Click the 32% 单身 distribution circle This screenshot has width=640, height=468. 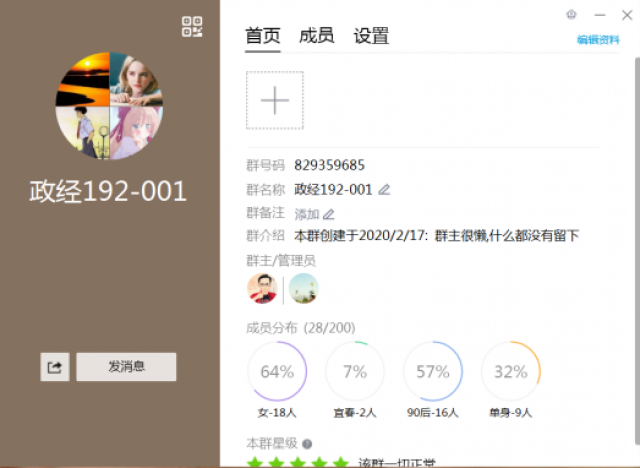point(510,372)
